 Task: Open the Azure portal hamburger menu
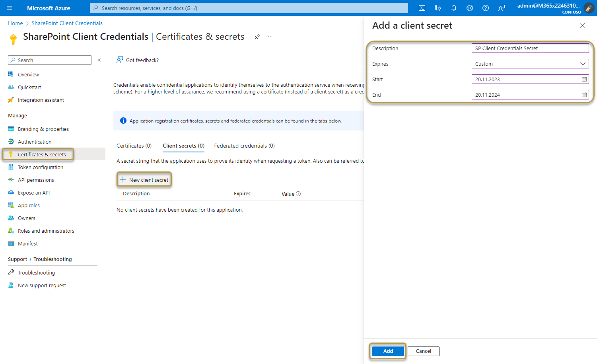click(x=9, y=8)
